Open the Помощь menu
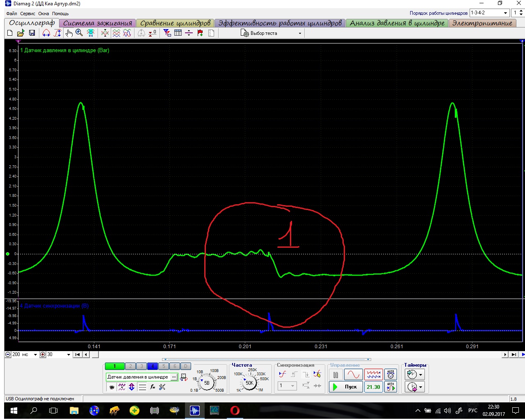 pyautogui.click(x=60, y=14)
